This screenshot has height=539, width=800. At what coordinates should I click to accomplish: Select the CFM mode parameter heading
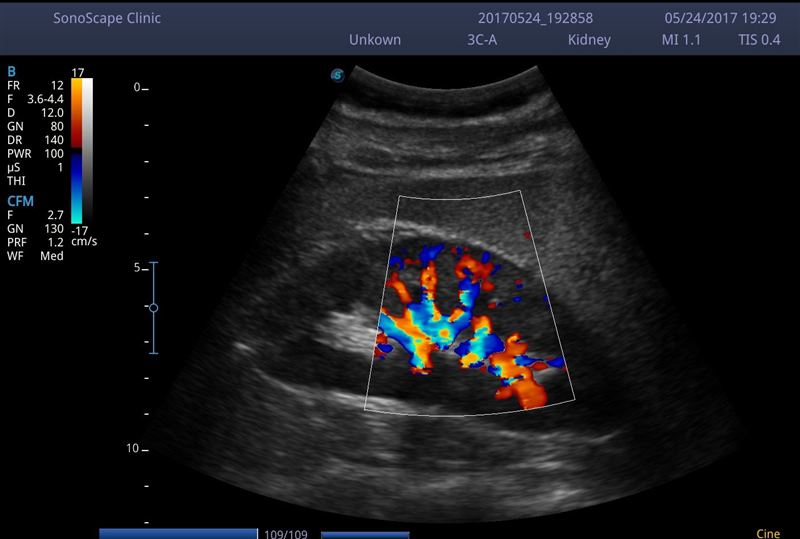[20, 201]
